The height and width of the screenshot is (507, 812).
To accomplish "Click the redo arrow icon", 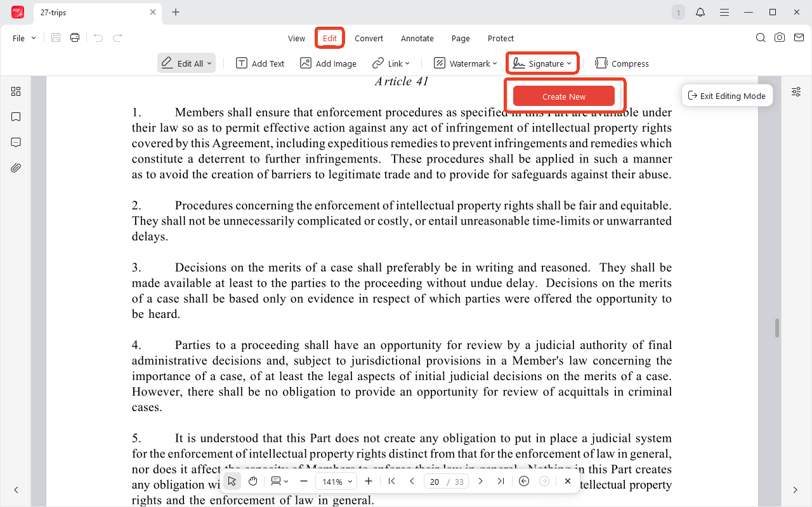I will (117, 38).
